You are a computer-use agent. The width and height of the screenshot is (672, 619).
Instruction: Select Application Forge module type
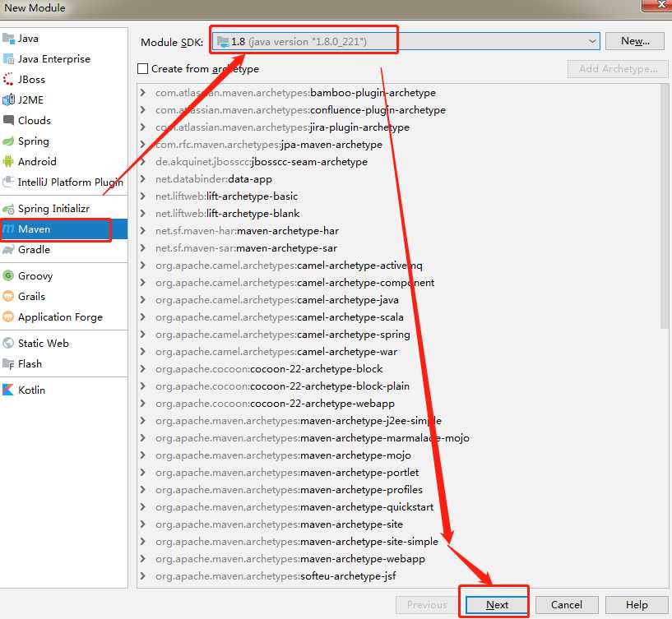(64, 317)
